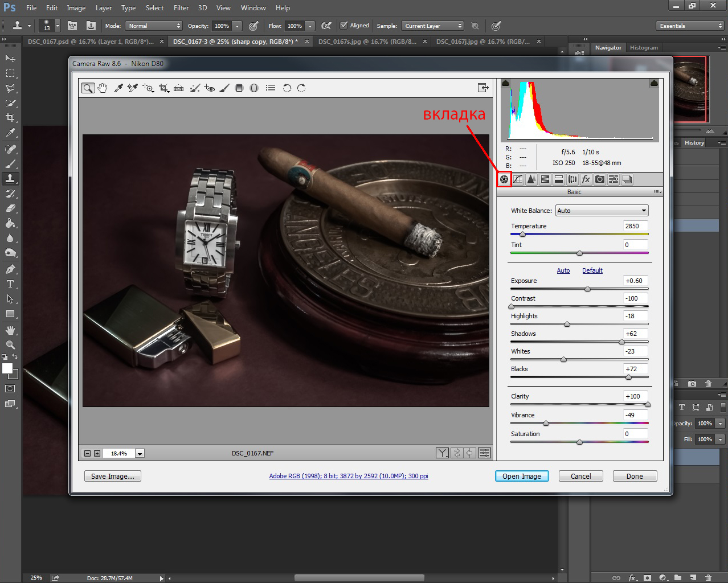Select the Hand tool in Camera Raw
Screen dimensions: 728x583
103,88
